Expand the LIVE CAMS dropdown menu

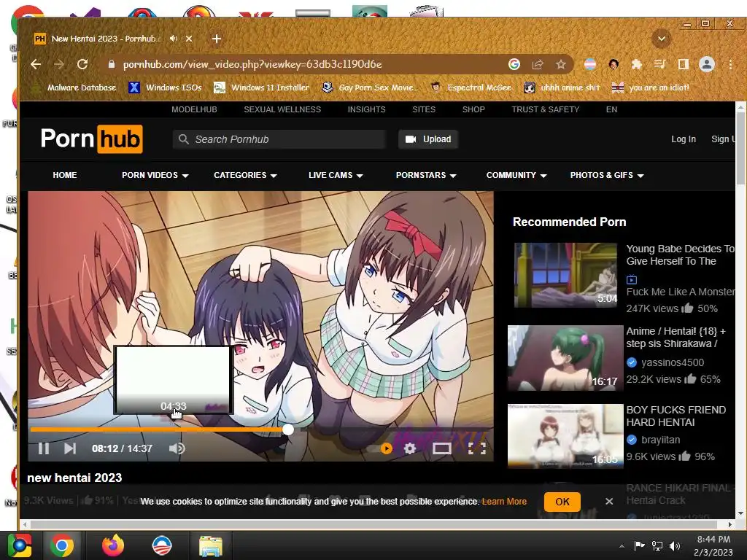(x=336, y=175)
